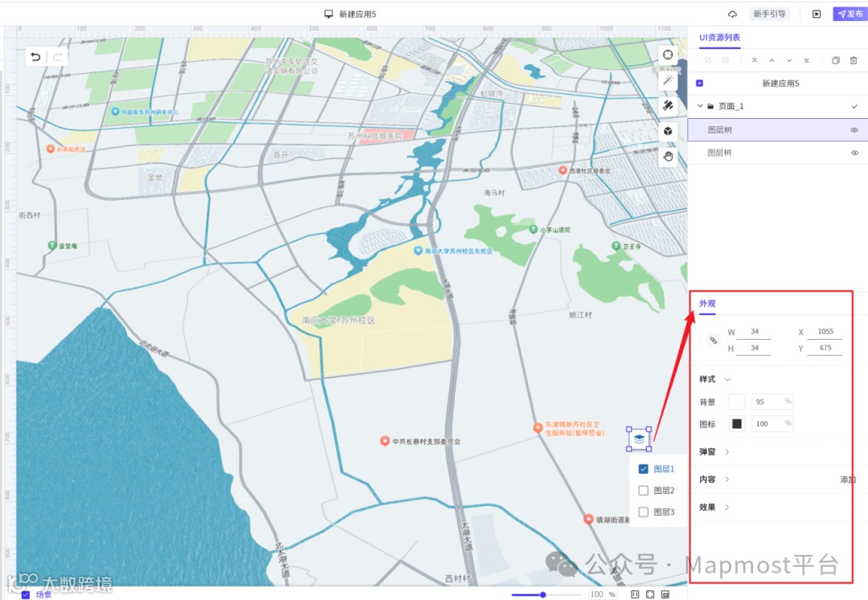
Task: Click the group icon in resource toolbar
Action: tap(707, 60)
